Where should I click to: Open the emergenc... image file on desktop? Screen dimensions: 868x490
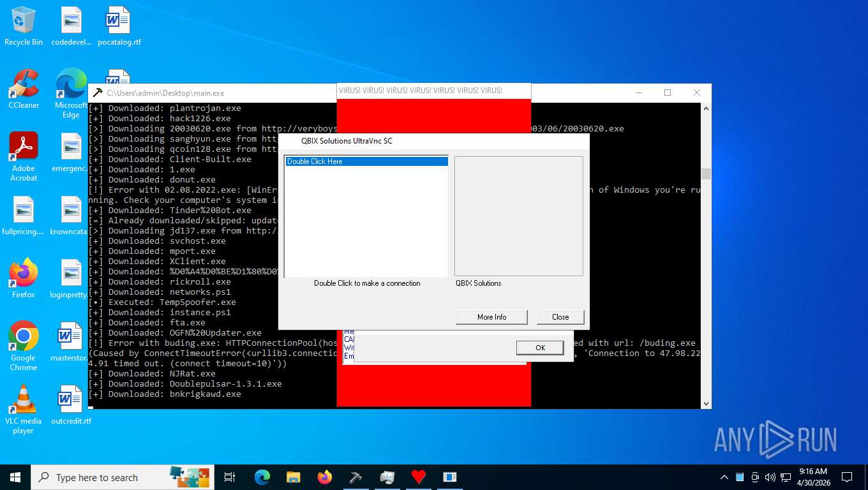[x=71, y=152]
